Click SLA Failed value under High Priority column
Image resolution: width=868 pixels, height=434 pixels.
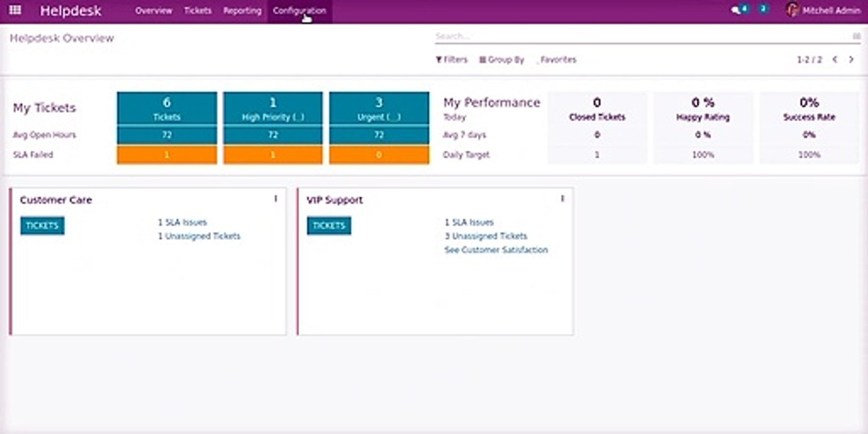(x=273, y=155)
